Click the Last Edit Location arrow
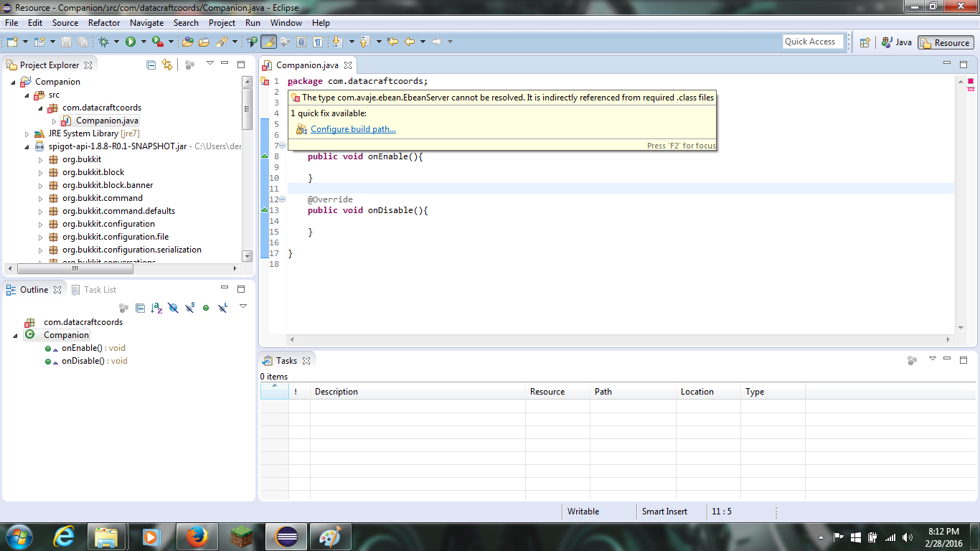This screenshot has width=980, height=551. click(x=392, y=41)
